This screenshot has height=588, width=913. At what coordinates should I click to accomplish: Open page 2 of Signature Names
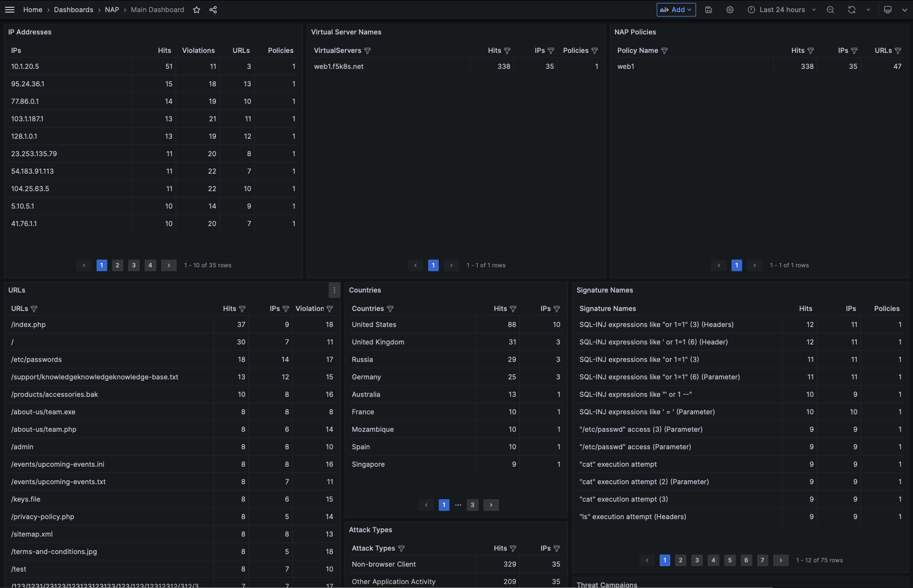click(681, 560)
